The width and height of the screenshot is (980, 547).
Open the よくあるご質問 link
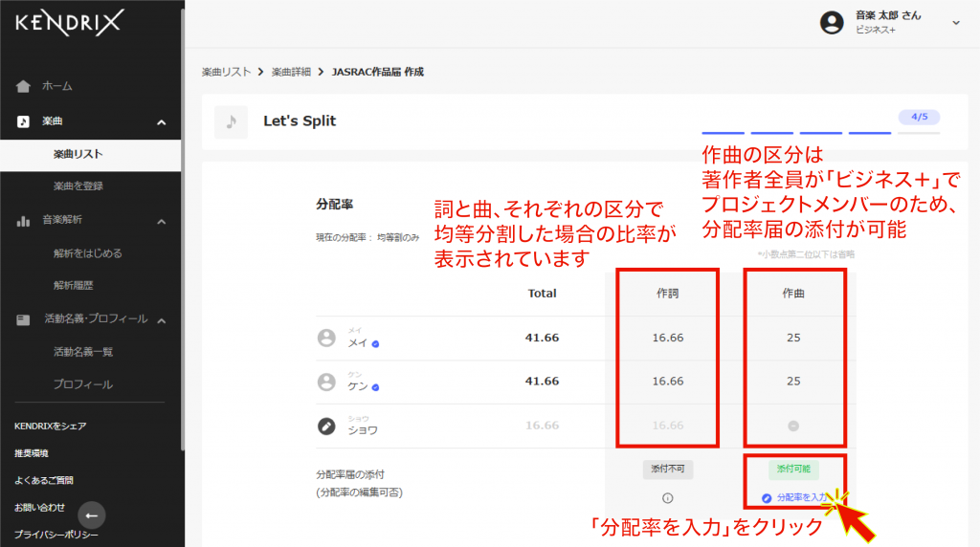click(x=44, y=480)
